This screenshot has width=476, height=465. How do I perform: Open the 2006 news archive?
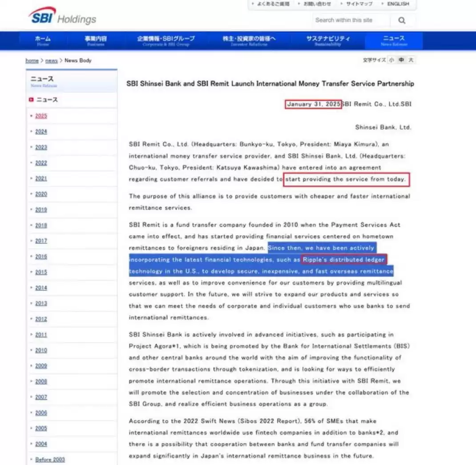coord(41,413)
